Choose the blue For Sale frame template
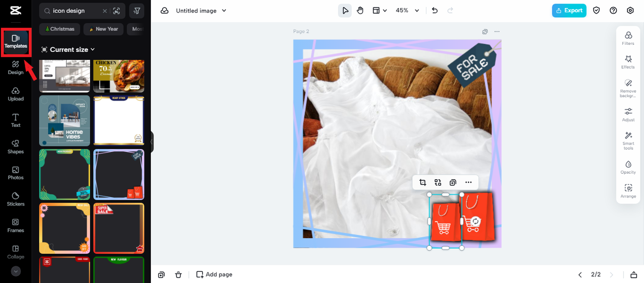 click(x=119, y=174)
